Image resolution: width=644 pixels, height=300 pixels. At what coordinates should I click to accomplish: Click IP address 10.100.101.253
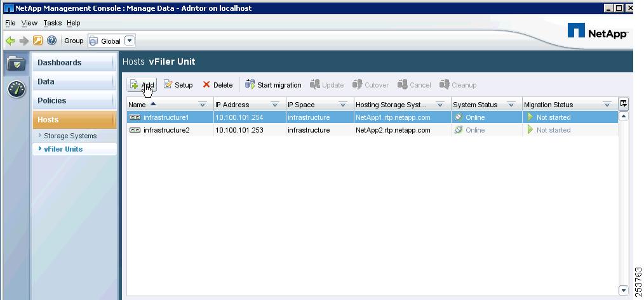coord(239,130)
